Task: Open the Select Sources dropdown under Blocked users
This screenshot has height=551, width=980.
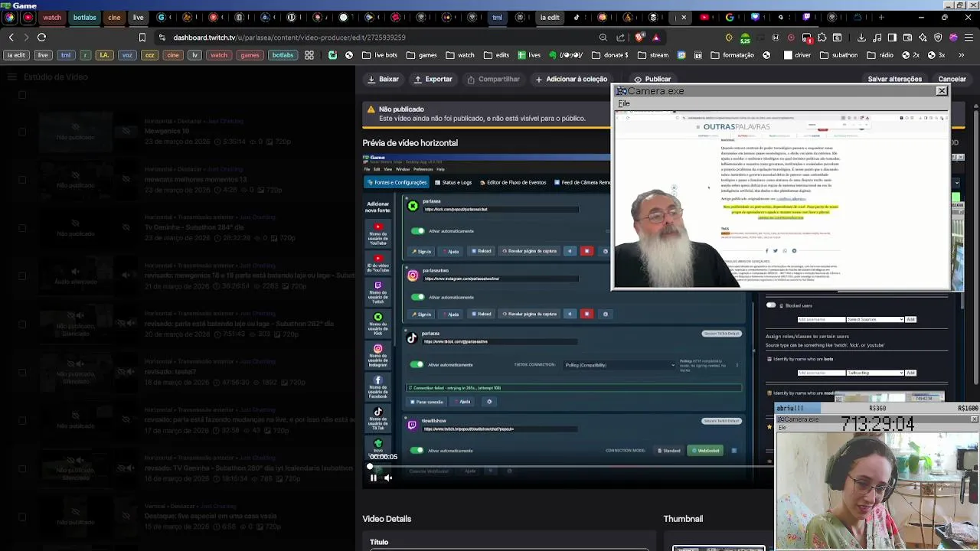Action: pos(876,319)
